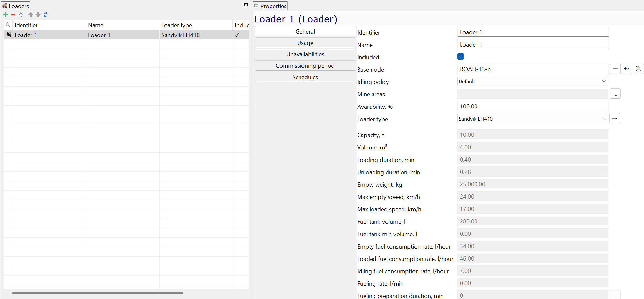This screenshot has height=299, width=644.
Task: Select the Sandvik LH410 cell in the table
Action: pos(196,35)
